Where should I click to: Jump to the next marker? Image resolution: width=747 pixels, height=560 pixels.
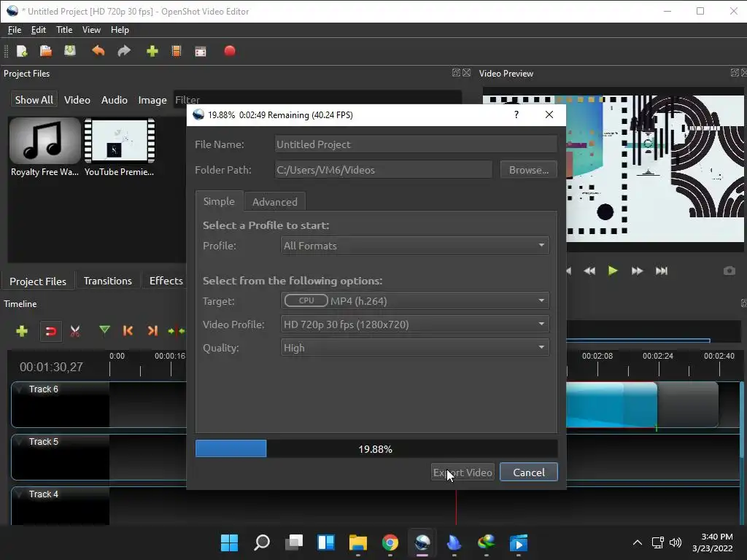coord(152,331)
